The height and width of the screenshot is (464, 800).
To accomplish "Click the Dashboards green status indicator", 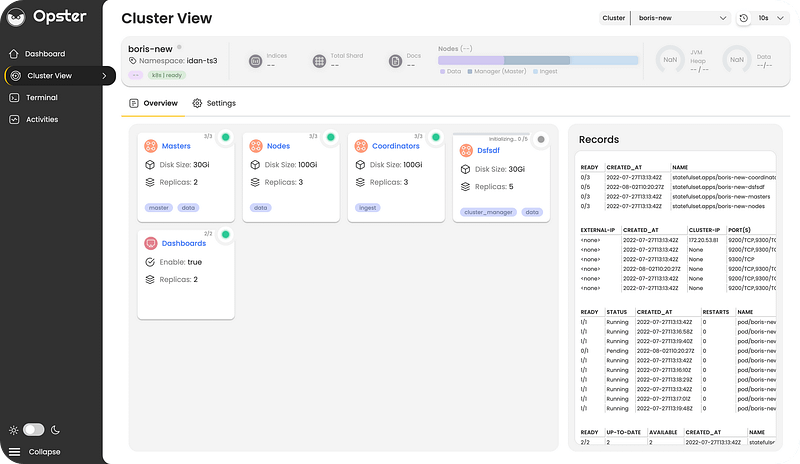I will (x=226, y=234).
